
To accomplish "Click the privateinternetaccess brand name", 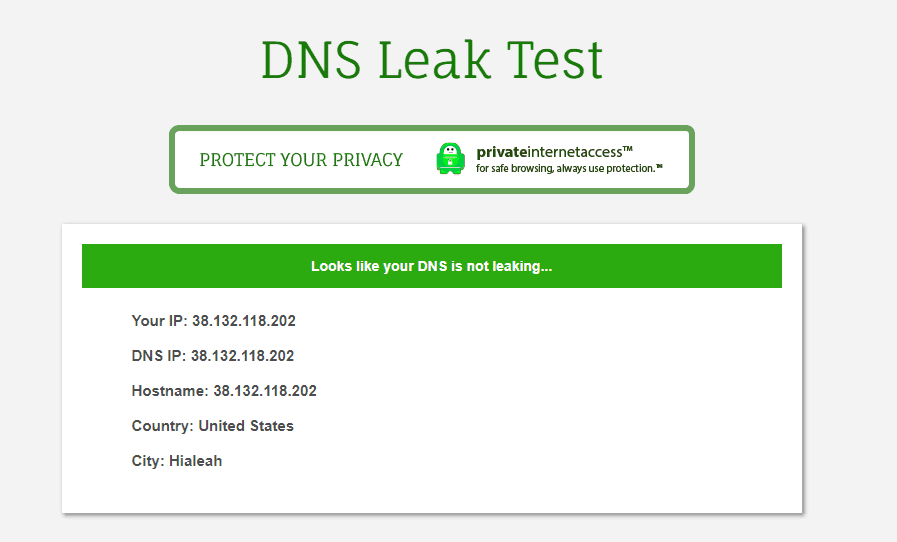I will (549, 152).
